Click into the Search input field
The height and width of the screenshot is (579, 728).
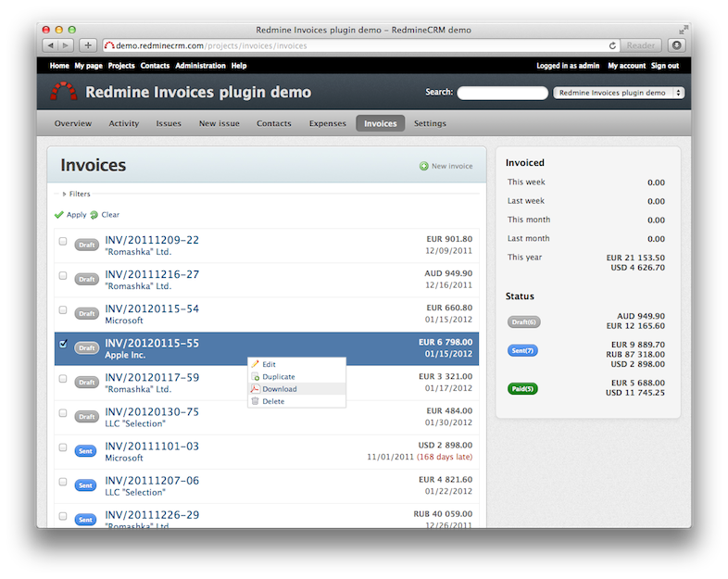coord(502,93)
